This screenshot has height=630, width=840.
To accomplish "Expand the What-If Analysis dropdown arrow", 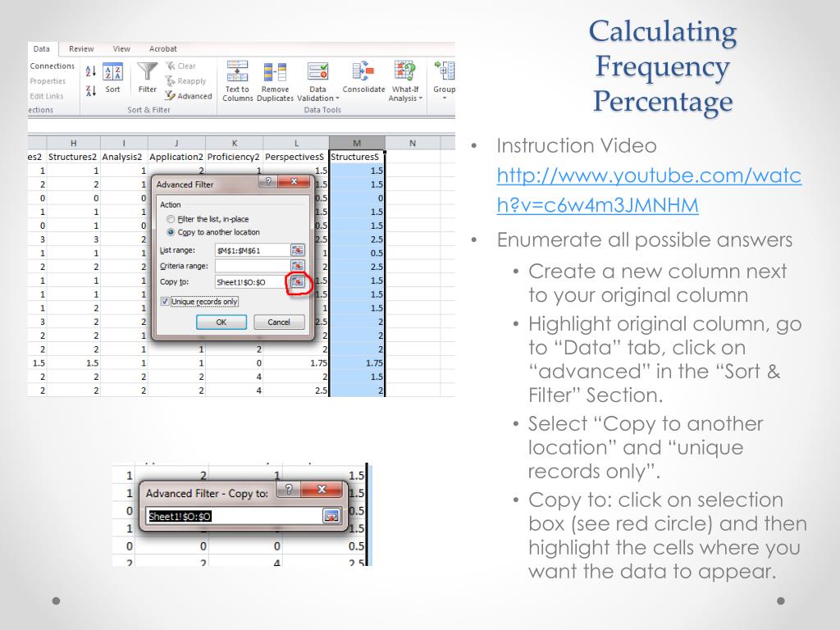I will pos(421,98).
